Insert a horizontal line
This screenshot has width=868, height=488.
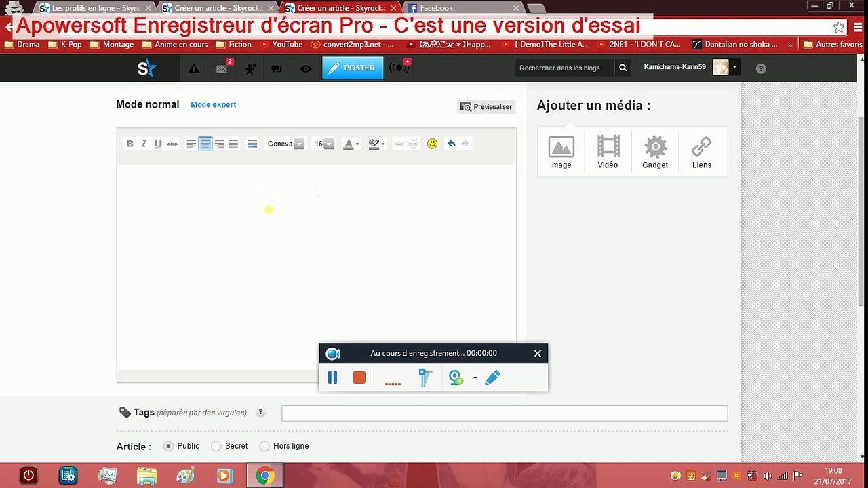coord(252,144)
